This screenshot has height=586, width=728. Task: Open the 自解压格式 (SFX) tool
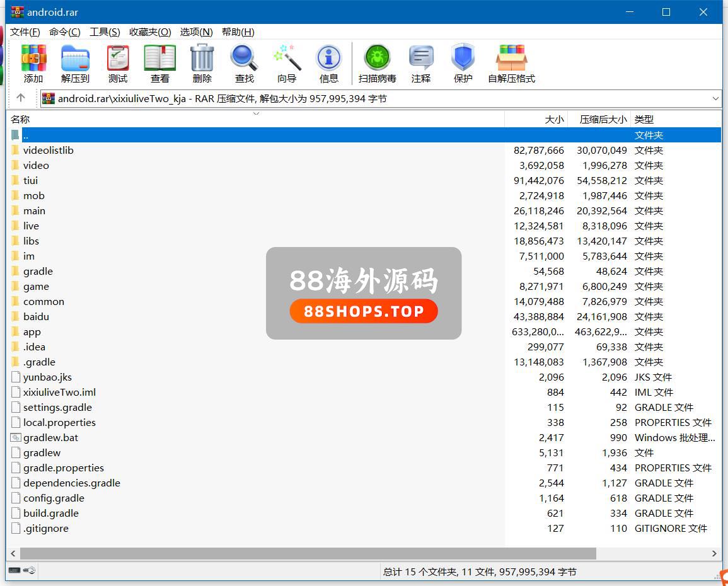511,64
